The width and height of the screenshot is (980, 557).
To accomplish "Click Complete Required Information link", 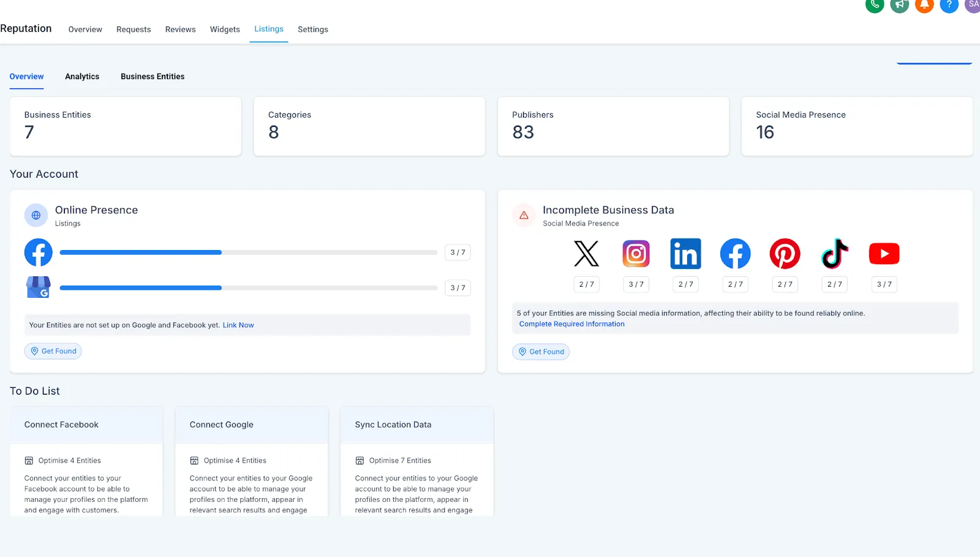I will (572, 324).
